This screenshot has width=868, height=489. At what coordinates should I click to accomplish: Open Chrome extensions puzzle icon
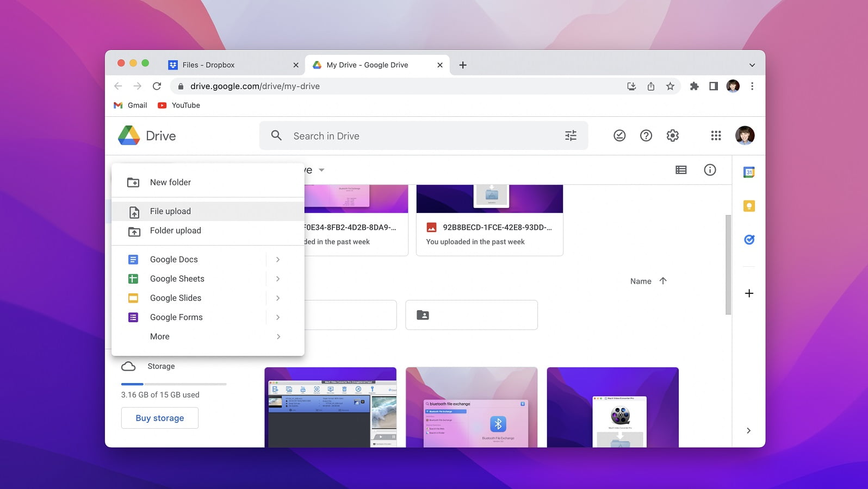click(694, 86)
